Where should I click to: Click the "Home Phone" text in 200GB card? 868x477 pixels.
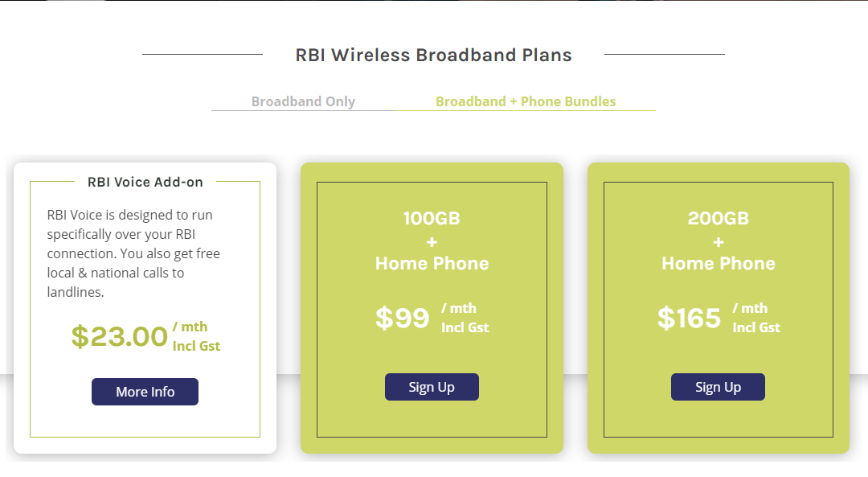pos(719,263)
